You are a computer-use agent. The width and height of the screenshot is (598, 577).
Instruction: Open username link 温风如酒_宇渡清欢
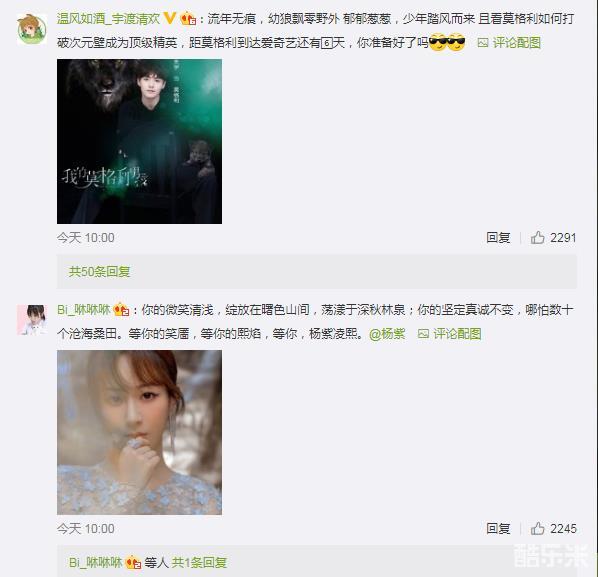108,18
